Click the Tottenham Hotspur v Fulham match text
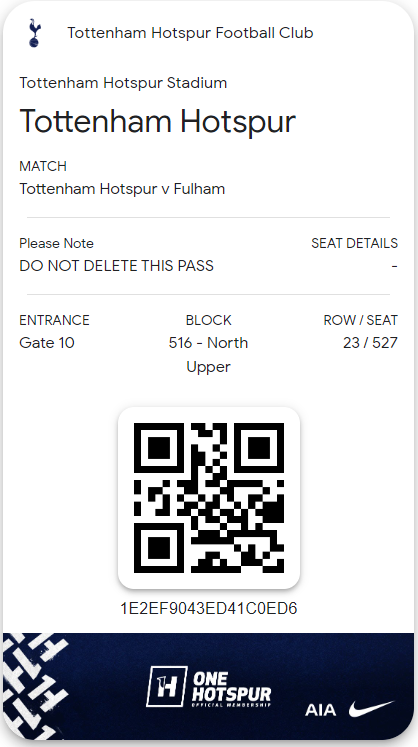Screen dimensions: 418x747 click(122, 189)
